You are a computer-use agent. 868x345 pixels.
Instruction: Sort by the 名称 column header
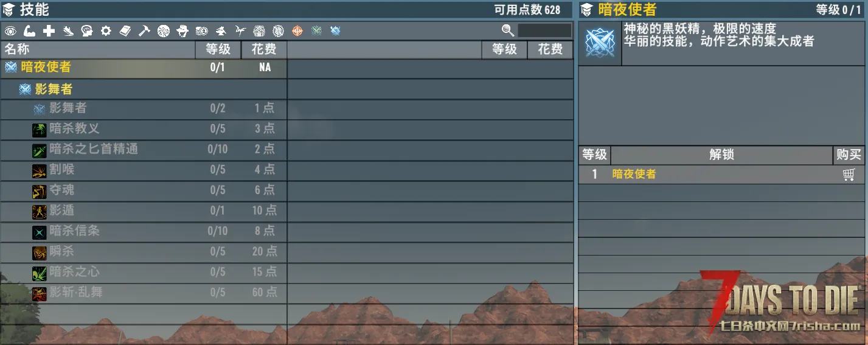[17, 50]
